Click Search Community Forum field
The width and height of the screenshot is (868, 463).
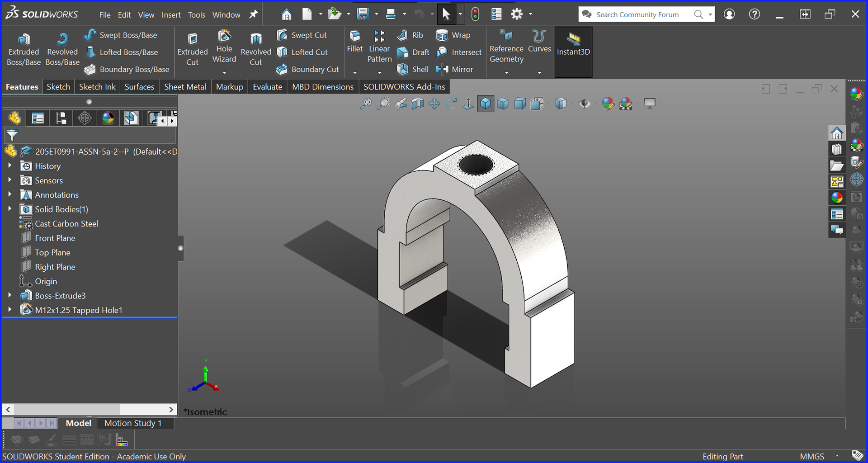(x=637, y=14)
